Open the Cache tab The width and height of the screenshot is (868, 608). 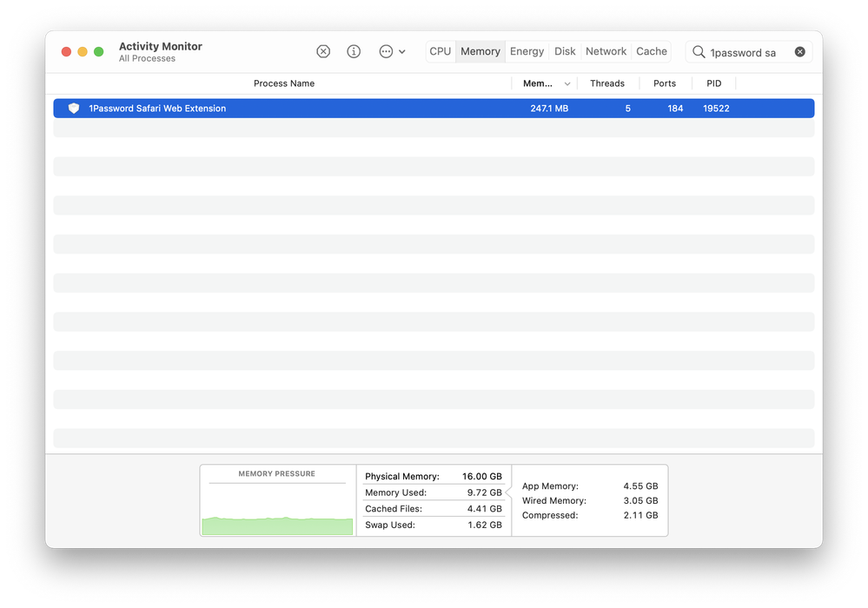pos(652,51)
